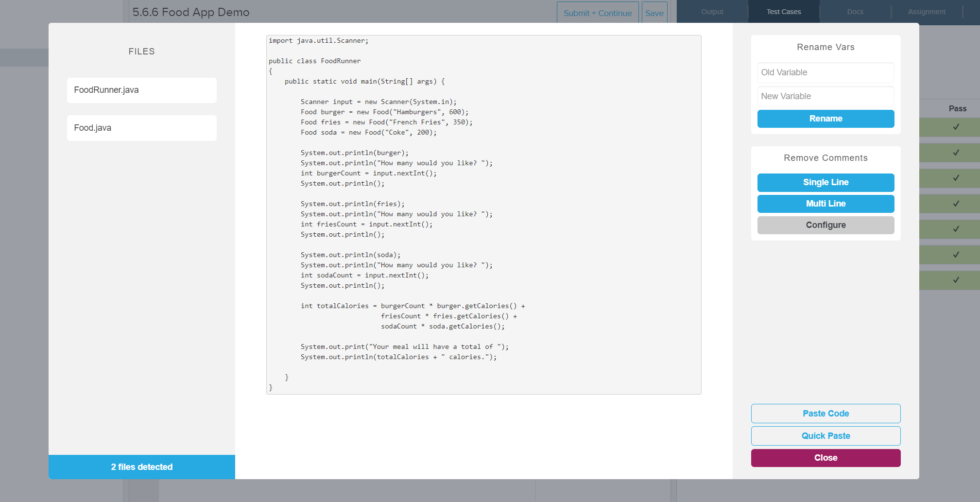Open the Configure option for comments
Image resolution: width=980 pixels, height=502 pixels.
click(x=825, y=225)
